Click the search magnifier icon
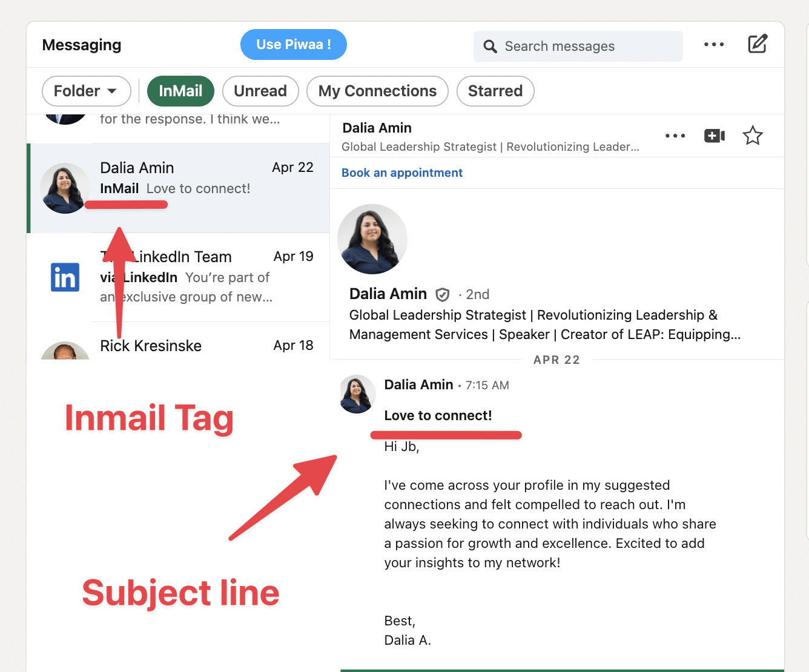The image size is (809, 672). (490, 47)
